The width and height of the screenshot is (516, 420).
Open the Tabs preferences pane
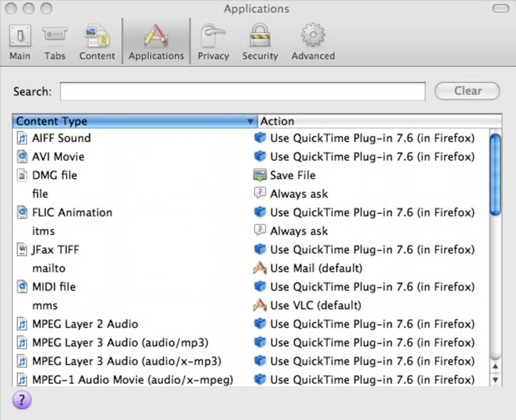(x=55, y=43)
